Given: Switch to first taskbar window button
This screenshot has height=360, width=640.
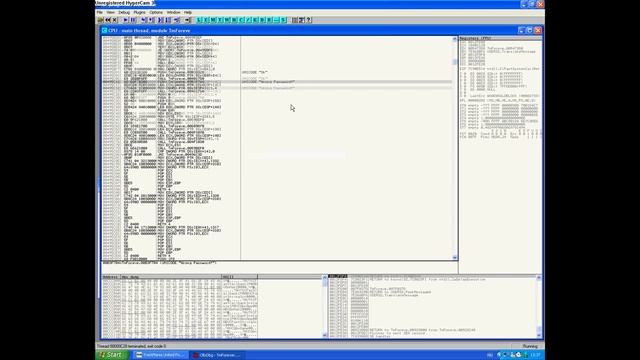Looking at the screenshot, I should click(x=161, y=355).
